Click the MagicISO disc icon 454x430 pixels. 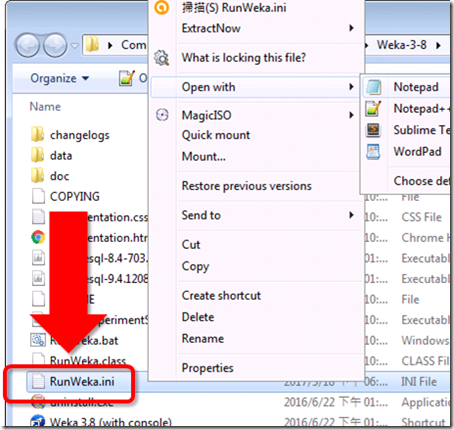coord(162,115)
